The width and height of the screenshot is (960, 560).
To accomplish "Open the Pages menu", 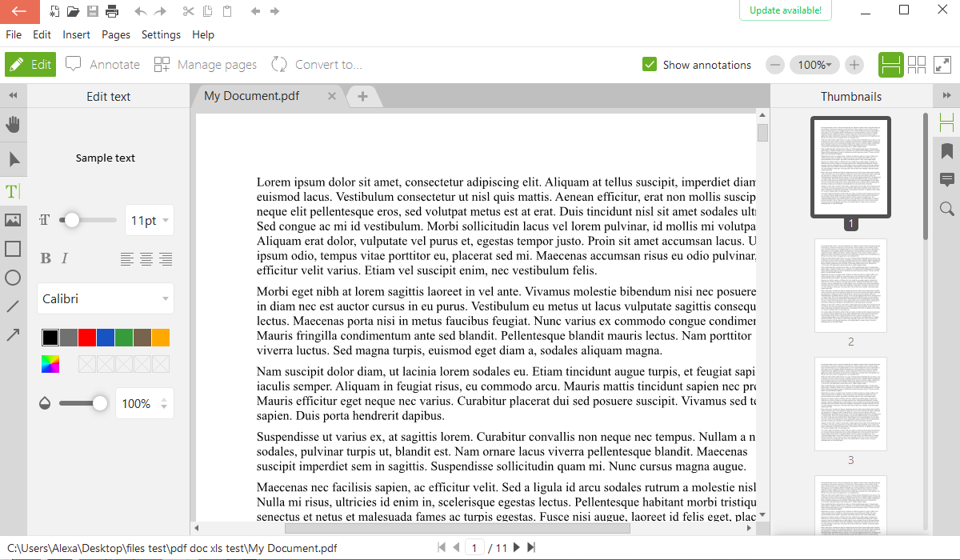I will pos(116,34).
